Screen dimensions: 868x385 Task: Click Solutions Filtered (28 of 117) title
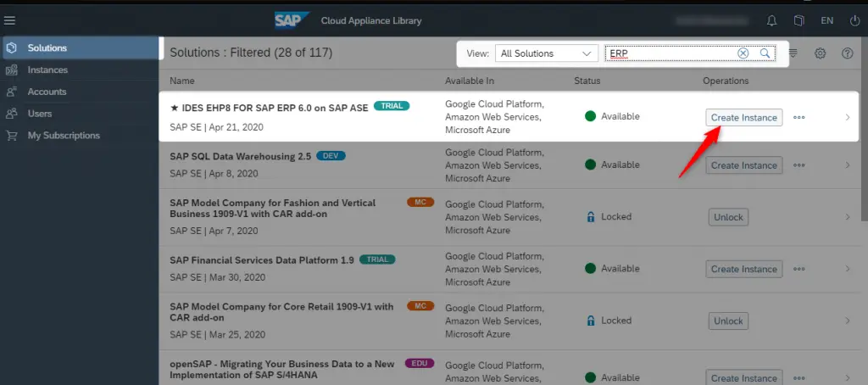tap(251, 53)
